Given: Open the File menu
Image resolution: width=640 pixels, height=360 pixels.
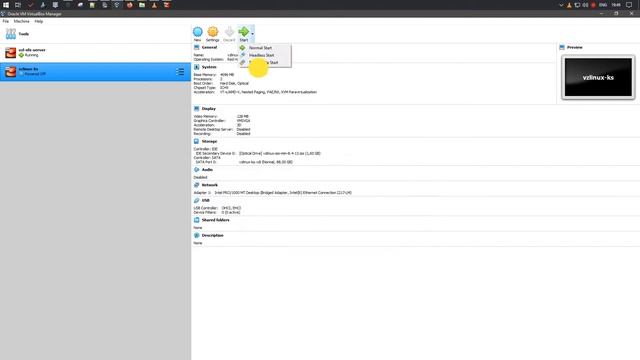Looking at the screenshot, I should tap(6, 21).
